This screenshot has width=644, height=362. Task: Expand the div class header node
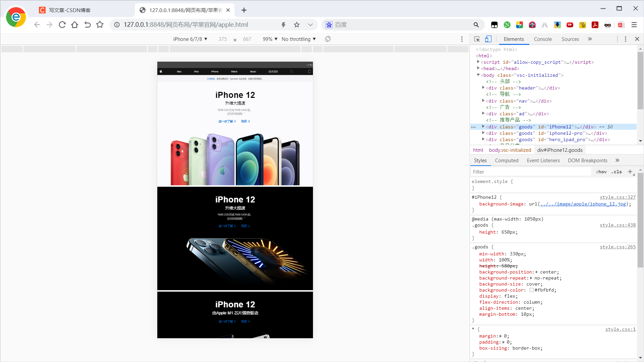point(483,88)
